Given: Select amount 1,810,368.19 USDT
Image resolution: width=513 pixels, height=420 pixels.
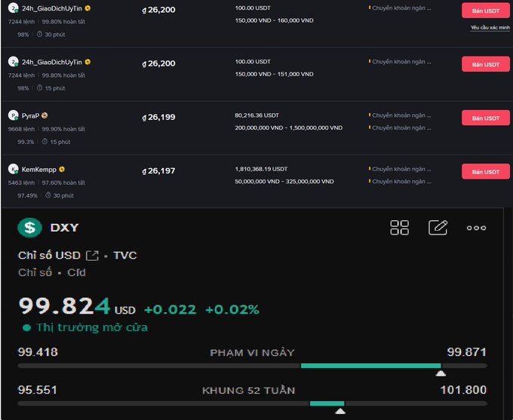Looking at the screenshot, I should pos(261,169).
